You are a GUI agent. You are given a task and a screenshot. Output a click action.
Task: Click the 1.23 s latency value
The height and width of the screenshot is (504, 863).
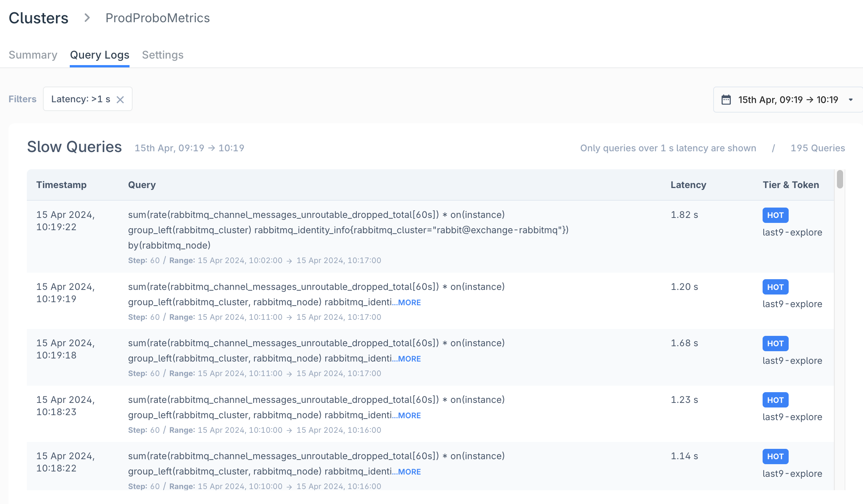[x=684, y=400]
